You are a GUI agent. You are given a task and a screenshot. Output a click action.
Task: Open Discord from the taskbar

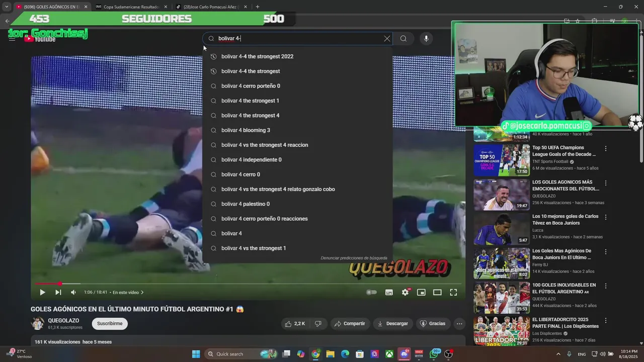pyautogui.click(x=404, y=354)
